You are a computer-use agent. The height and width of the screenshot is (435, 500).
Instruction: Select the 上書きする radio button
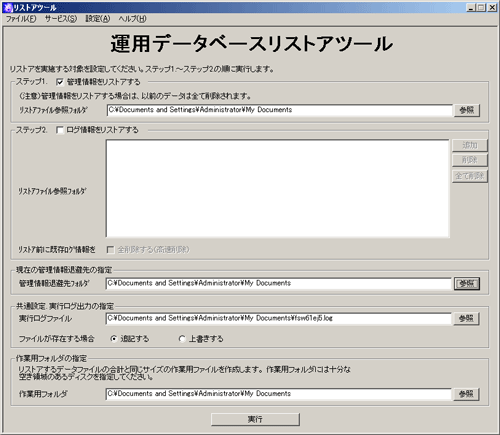click(x=182, y=339)
